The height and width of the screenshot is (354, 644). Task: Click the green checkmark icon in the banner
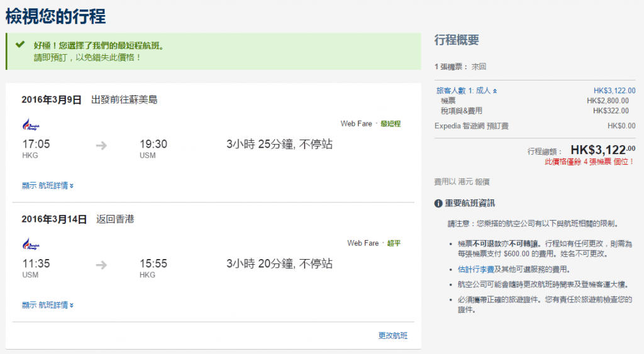click(x=20, y=45)
